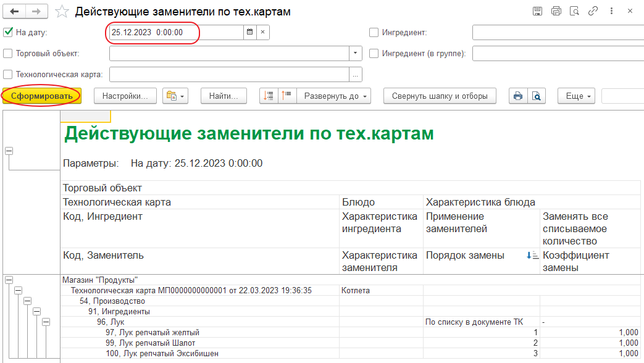Add report to favorites with star icon
The image size is (644, 363).
pos(62,12)
